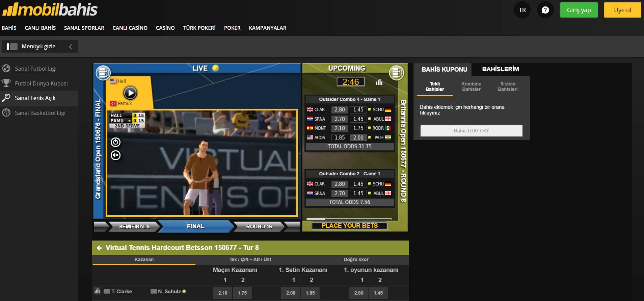Click TOTAL ODDS 7.56 combo bet
The width and height of the screenshot is (644, 301).
(350, 202)
